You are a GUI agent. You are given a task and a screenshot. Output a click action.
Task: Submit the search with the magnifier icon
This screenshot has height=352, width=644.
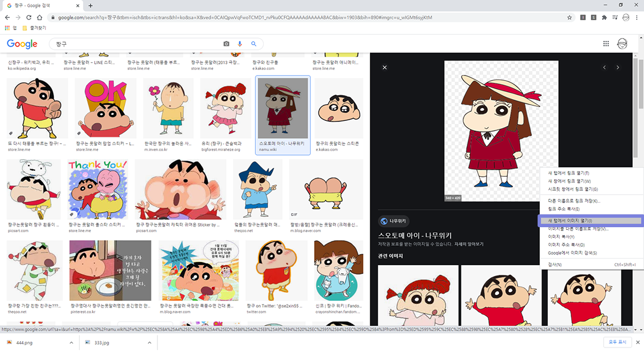(254, 44)
